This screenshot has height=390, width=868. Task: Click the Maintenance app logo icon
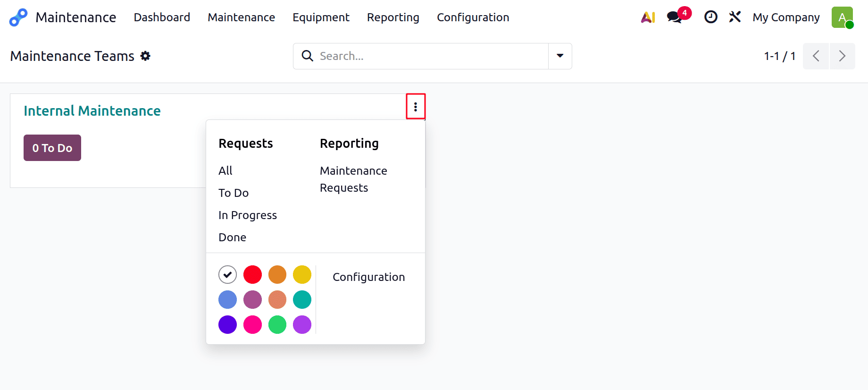tap(18, 17)
